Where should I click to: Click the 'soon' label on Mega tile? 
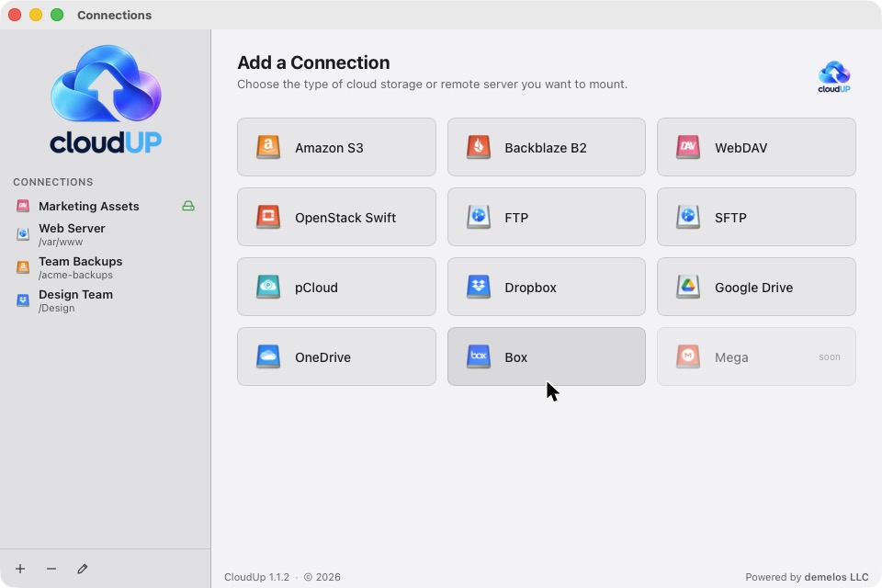(x=830, y=356)
